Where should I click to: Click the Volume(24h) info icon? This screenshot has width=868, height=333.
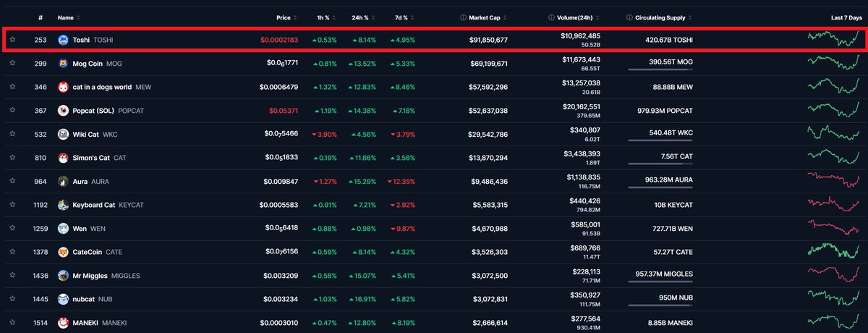(x=551, y=17)
